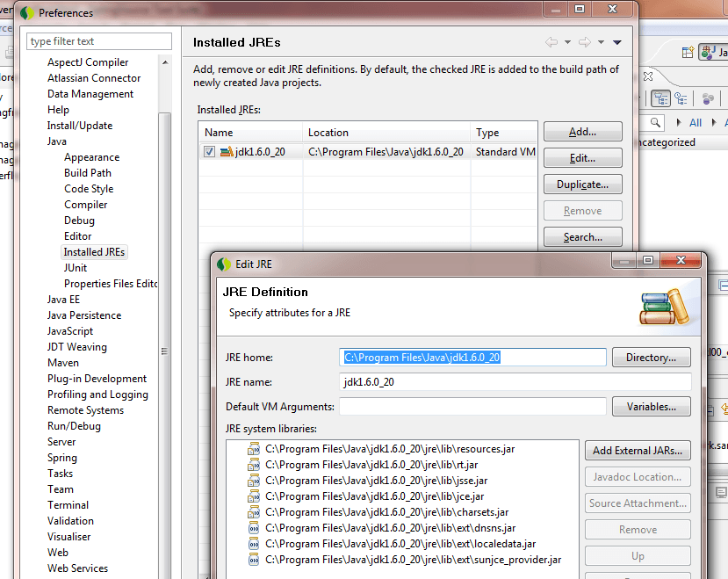Screen dimensions: 728x579
Task: Click the Default VM Arguments field
Action: 472,407
